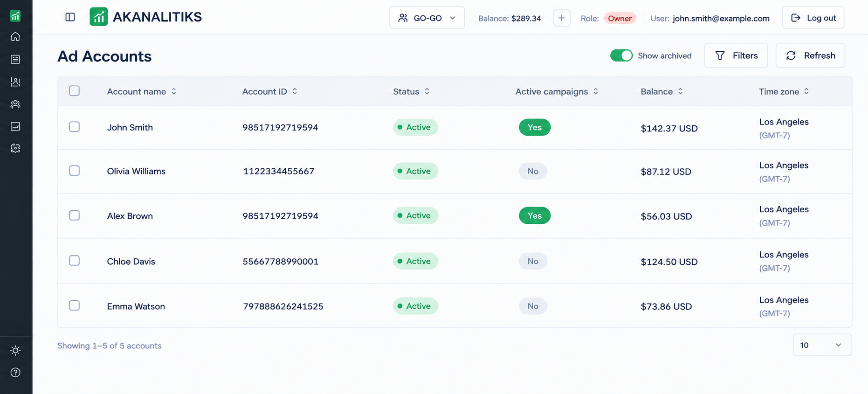Click the $56.03 USD balance cell
868x394 pixels.
tap(666, 216)
